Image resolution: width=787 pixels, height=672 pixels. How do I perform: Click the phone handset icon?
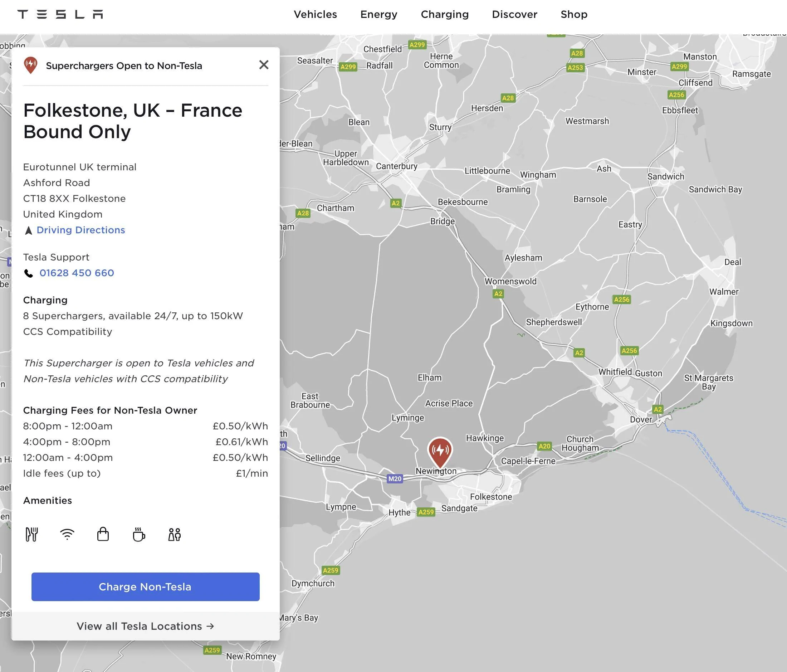tap(29, 273)
